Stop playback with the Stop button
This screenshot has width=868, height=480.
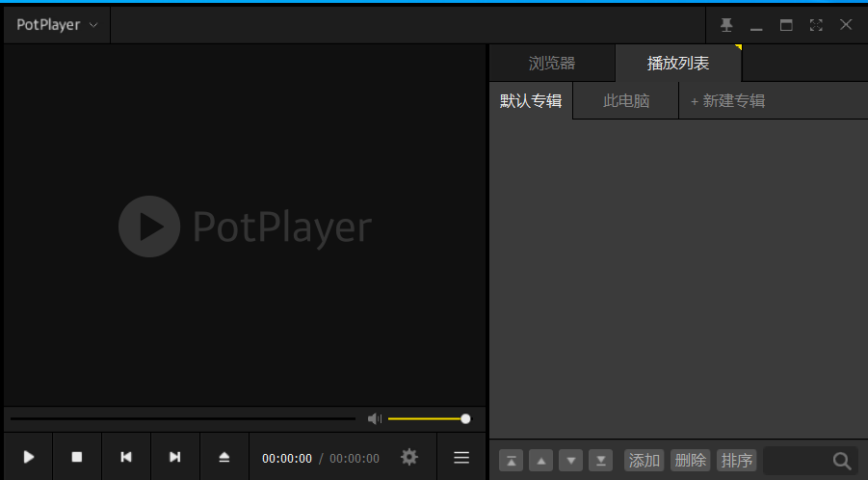click(77, 457)
